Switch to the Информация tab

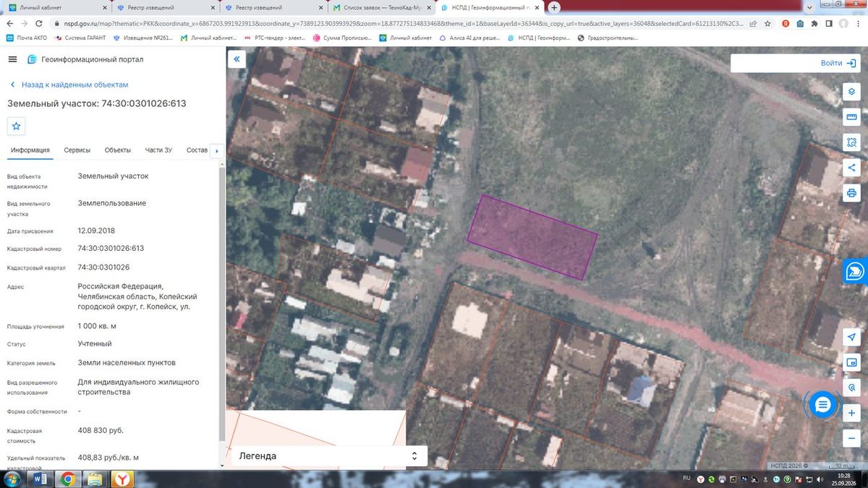pyautogui.click(x=30, y=150)
